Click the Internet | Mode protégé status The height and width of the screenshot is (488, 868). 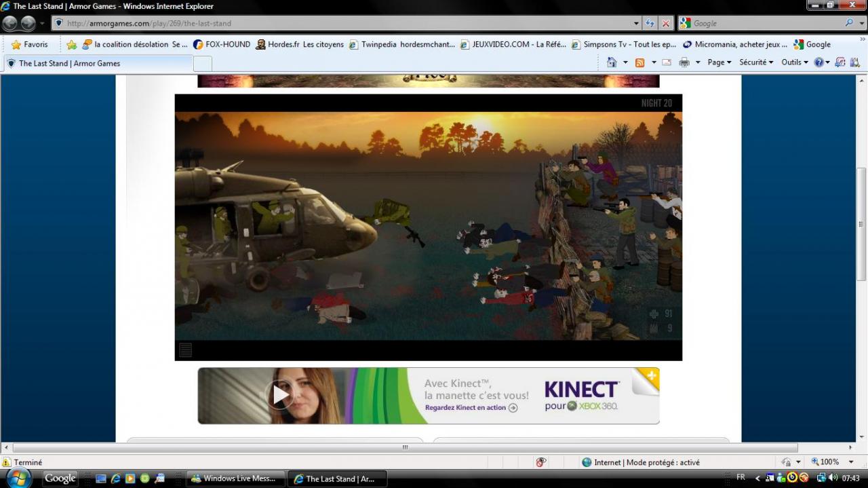pos(640,462)
